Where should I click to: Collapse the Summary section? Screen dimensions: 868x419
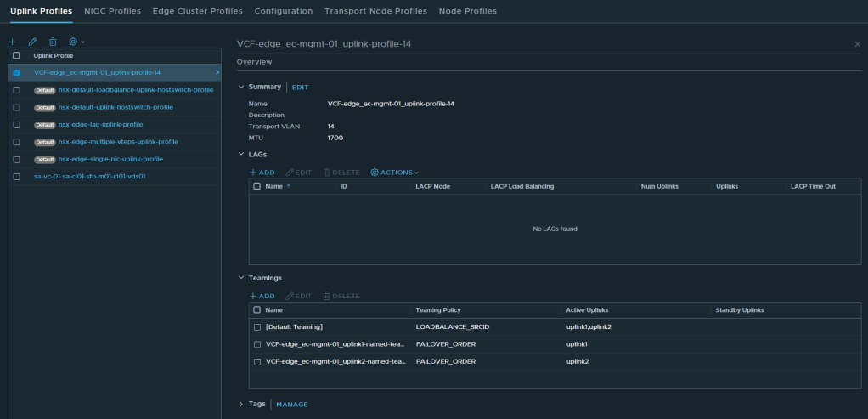(x=241, y=87)
